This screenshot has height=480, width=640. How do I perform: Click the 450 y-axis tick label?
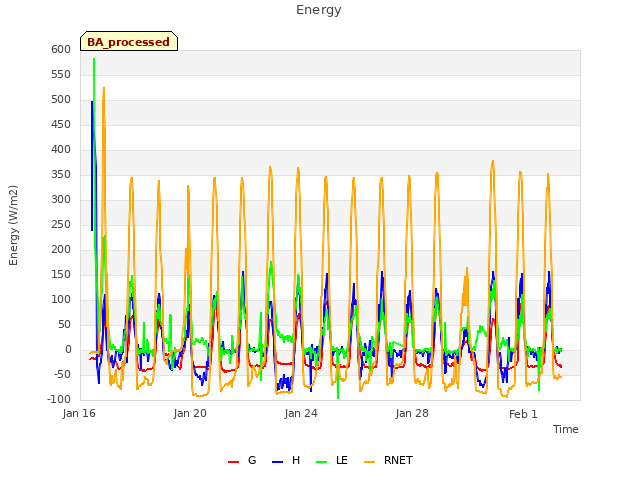(61, 124)
